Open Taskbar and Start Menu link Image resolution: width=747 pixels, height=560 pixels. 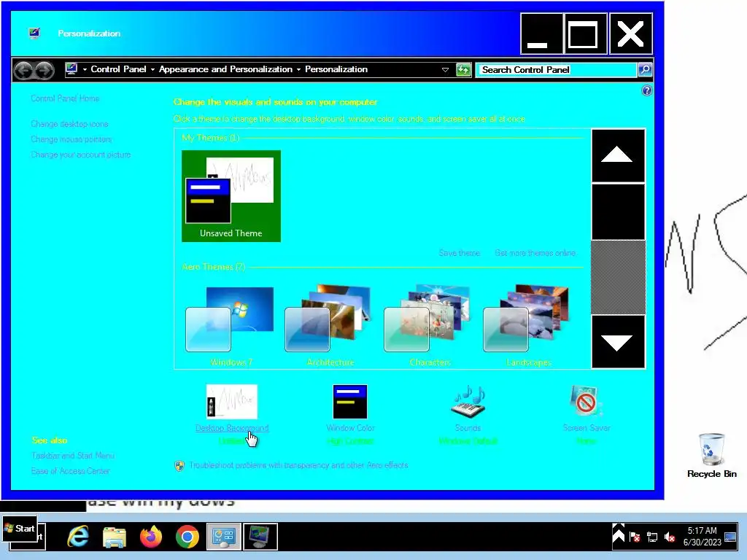click(x=73, y=456)
